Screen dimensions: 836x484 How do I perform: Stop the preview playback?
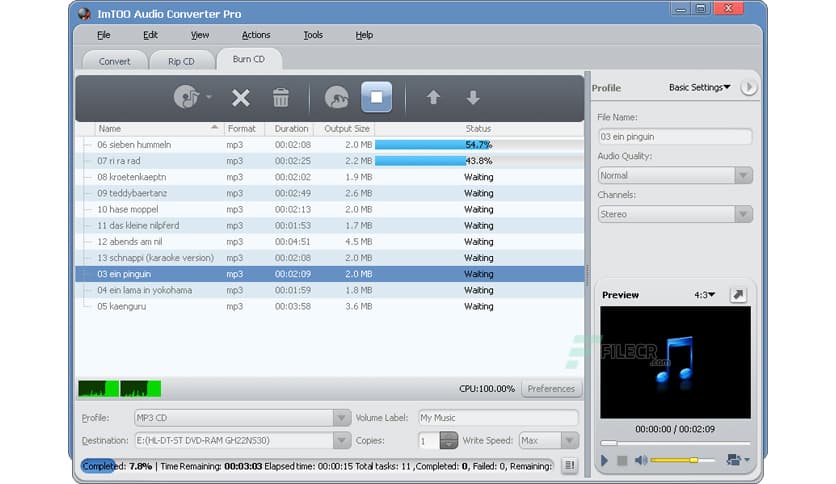click(622, 460)
